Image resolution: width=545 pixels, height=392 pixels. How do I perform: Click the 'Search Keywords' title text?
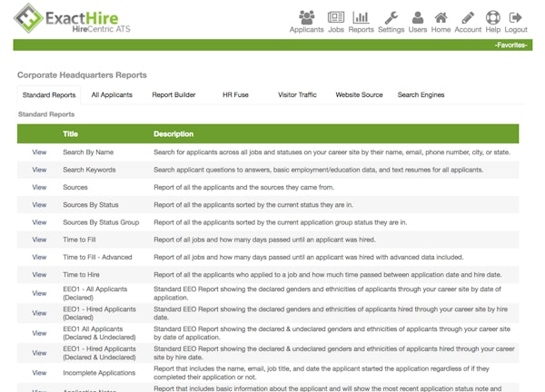click(89, 170)
